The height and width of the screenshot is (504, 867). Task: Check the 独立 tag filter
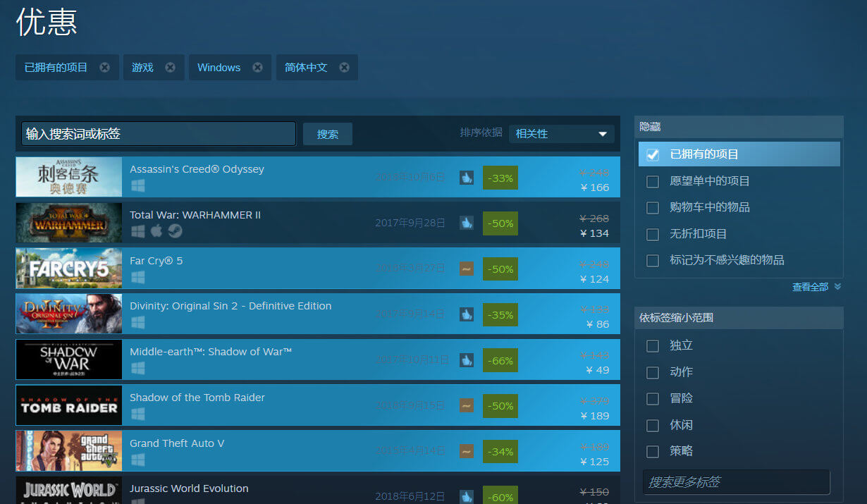tap(653, 345)
